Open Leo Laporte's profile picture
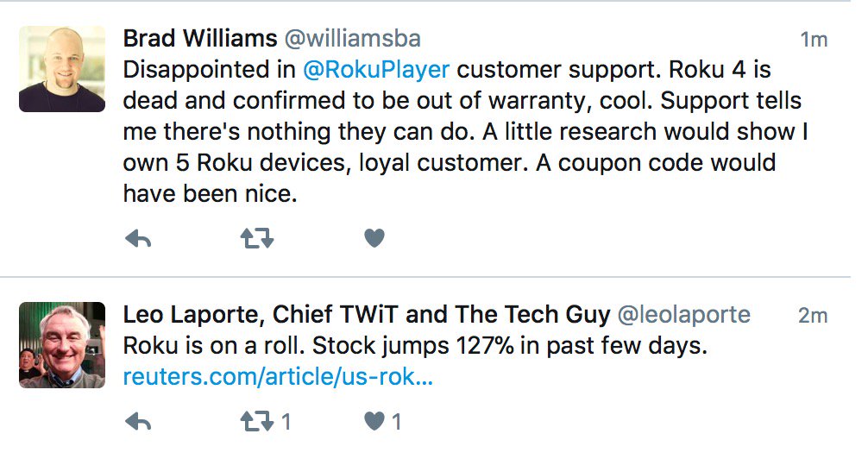The height and width of the screenshot is (459, 868). (x=62, y=345)
